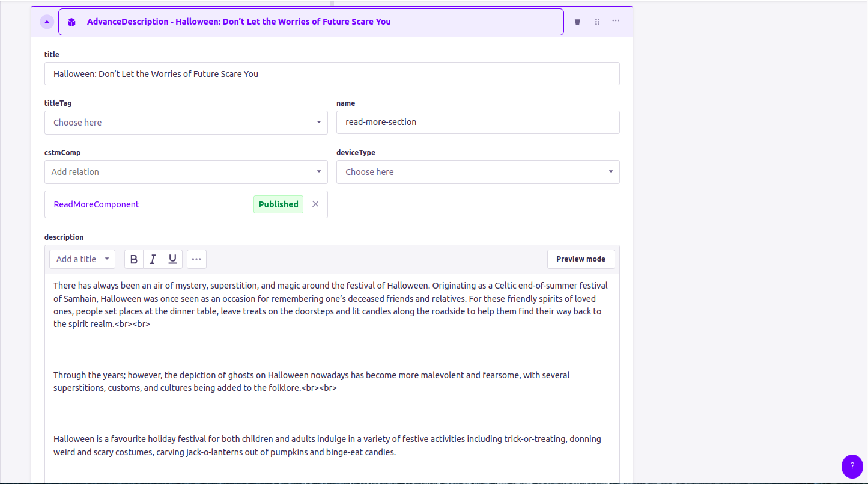The image size is (868, 484).
Task: Toggle italic formatting in description editor
Action: (x=153, y=259)
